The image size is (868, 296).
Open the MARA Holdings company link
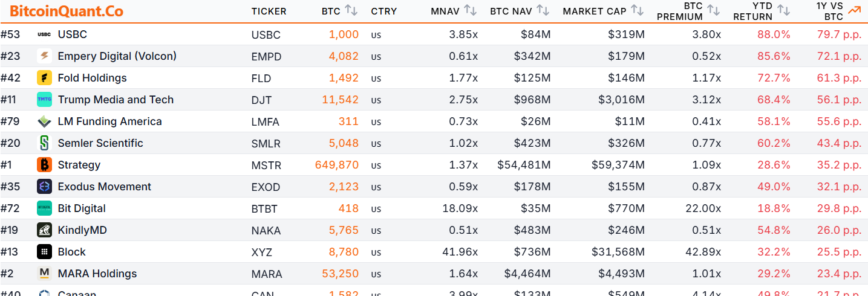tap(97, 274)
